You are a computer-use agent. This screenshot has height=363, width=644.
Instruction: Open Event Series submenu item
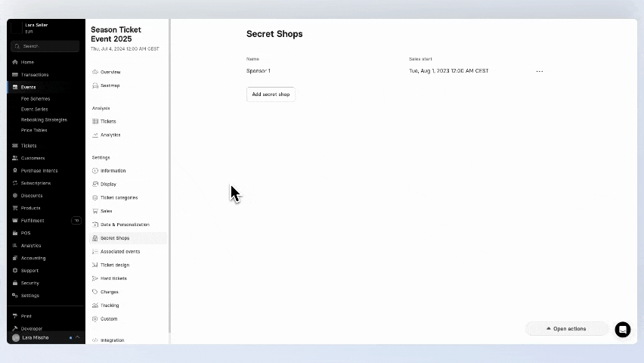tap(35, 109)
